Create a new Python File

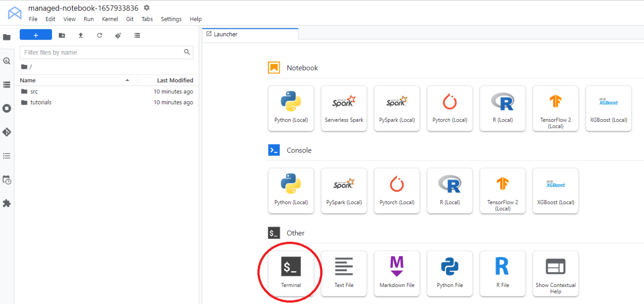point(449,273)
